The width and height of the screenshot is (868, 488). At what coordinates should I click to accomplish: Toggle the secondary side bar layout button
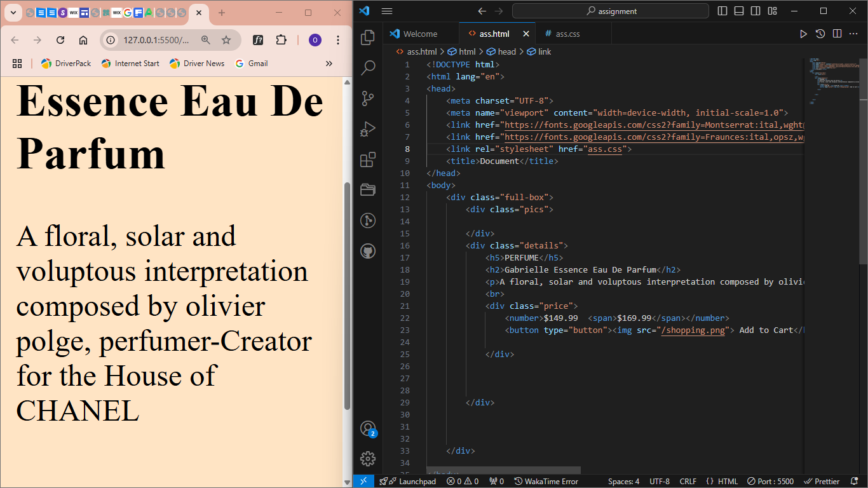tap(756, 11)
